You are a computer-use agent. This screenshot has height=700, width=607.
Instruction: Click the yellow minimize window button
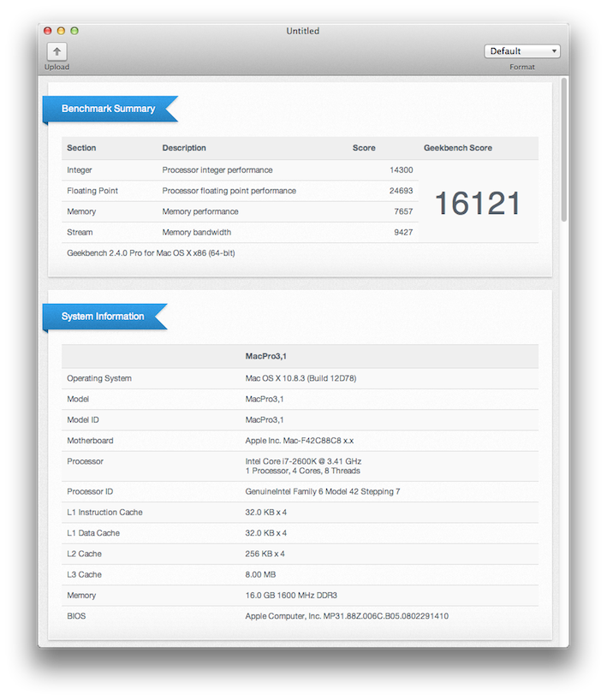click(x=61, y=31)
